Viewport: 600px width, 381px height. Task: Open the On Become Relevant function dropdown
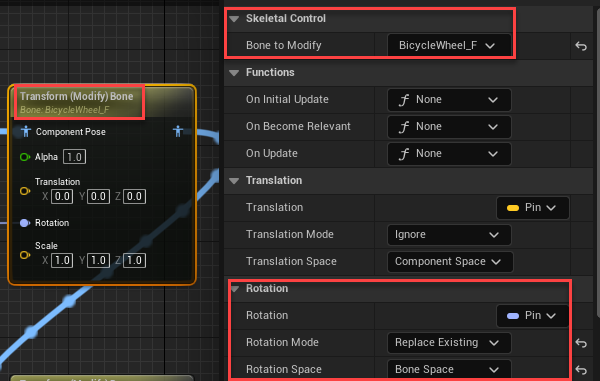coord(449,127)
